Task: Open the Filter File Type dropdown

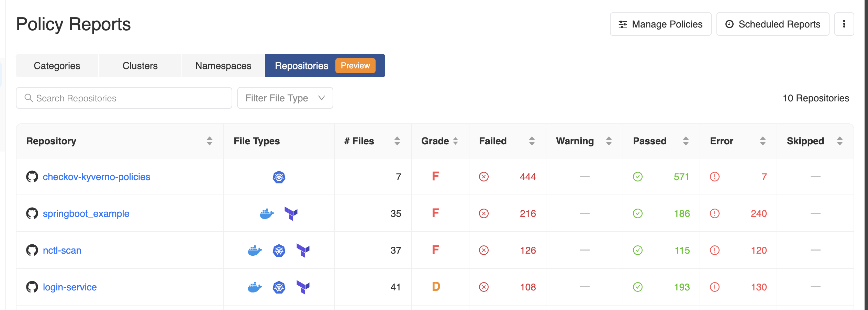Action: [x=285, y=98]
